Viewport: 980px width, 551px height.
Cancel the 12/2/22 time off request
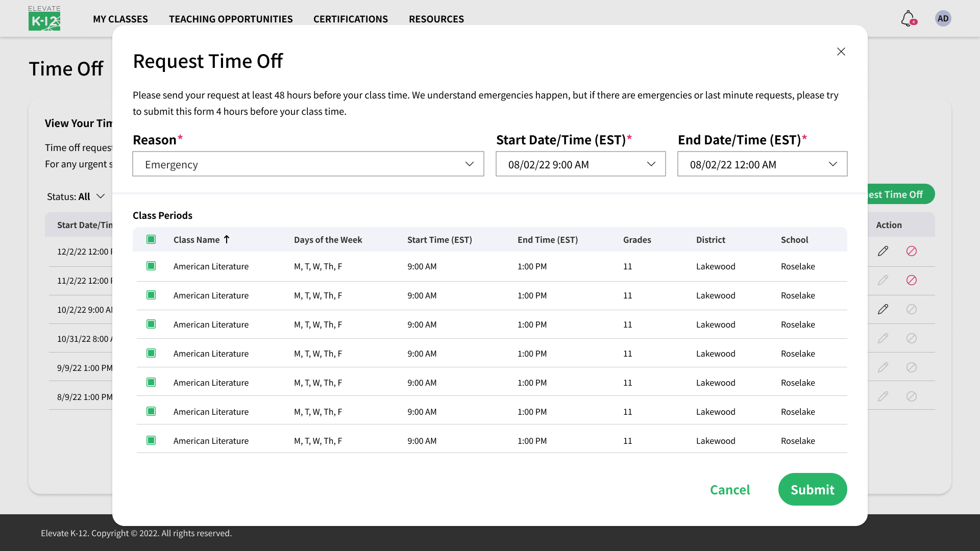912,251
